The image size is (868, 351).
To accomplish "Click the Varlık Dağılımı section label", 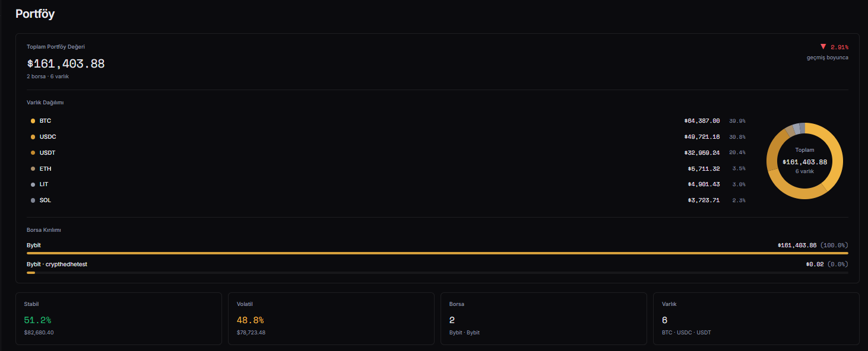I will pyautogui.click(x=45, y=103).
